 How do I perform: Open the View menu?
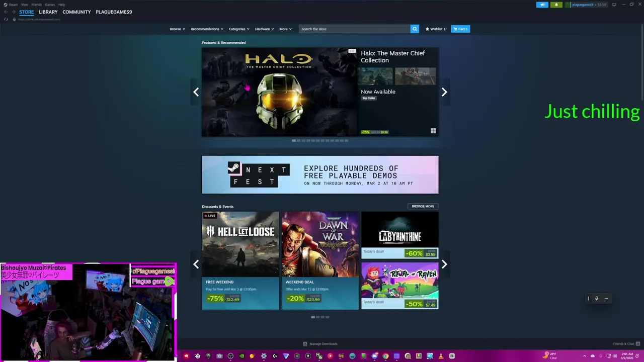24,5
